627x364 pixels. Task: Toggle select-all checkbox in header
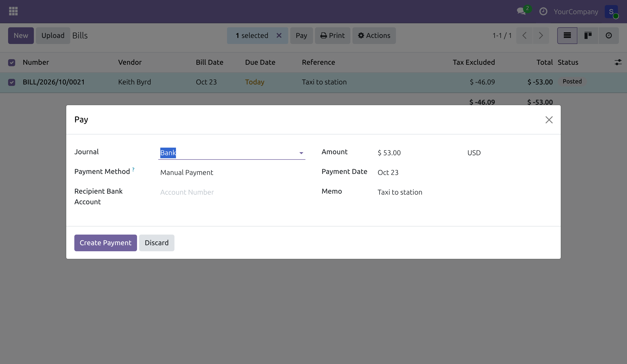[12, 62]
